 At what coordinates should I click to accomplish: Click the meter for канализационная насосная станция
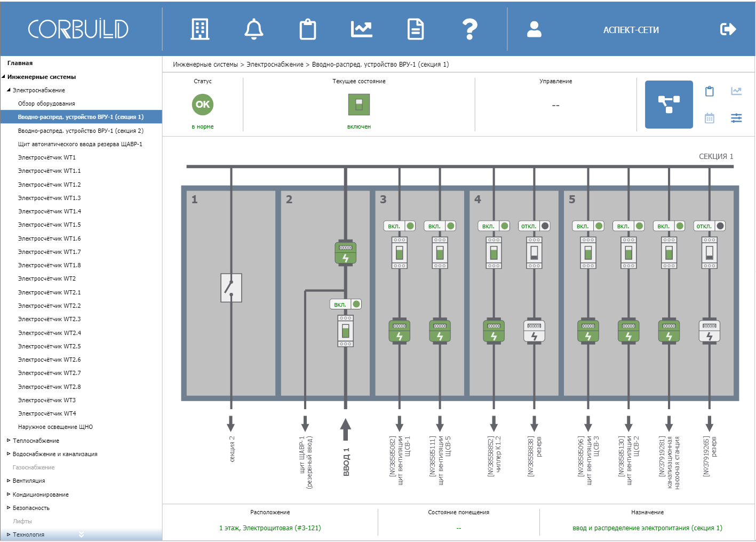[669, 331]
